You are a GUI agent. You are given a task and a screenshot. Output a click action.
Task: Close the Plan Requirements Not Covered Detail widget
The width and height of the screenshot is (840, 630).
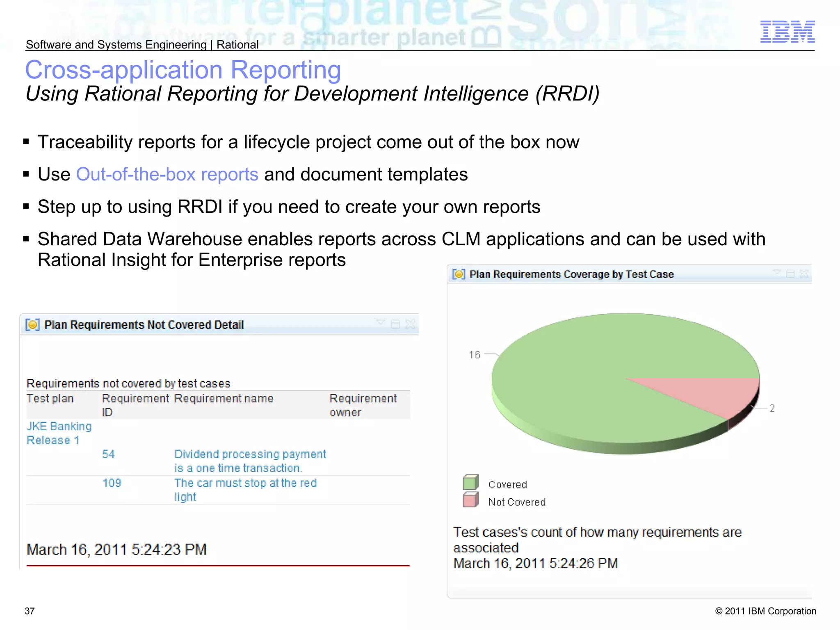(x=410, y=324)
